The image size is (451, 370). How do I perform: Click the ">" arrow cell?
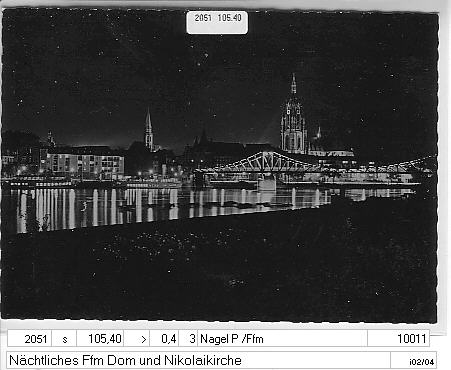[x=137, y=339]
